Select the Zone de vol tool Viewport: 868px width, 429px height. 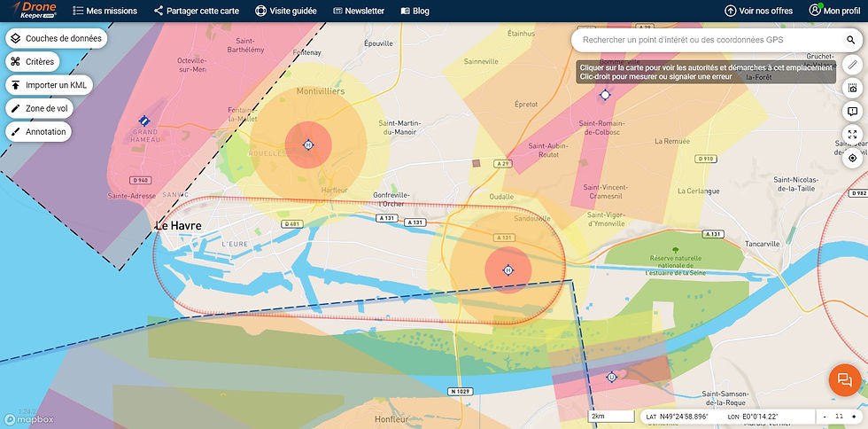click(x=39, y=108)
